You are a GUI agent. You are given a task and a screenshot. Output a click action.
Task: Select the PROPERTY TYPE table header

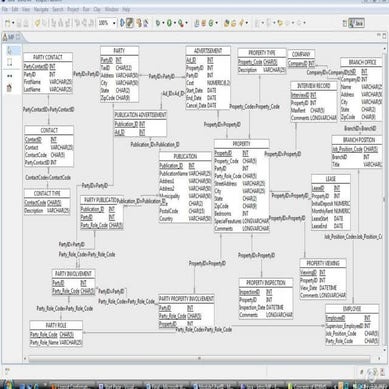coord(262,53)
